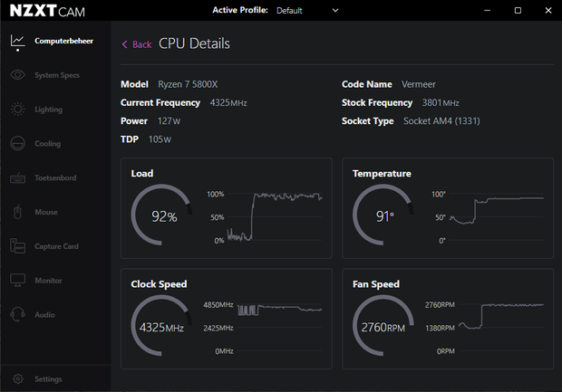Click the Capture Card icon
This screenshot has width=562, height=392.
(17, 246)
